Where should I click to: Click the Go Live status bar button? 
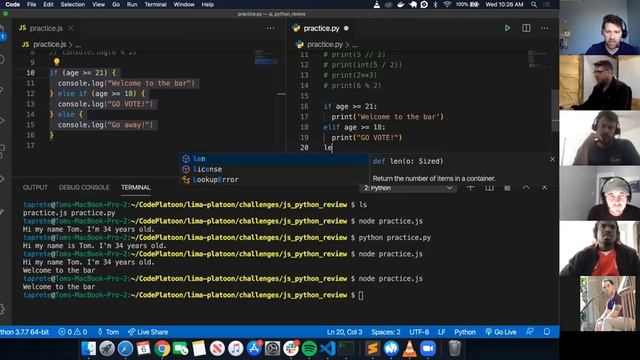(x=501, y=332)
